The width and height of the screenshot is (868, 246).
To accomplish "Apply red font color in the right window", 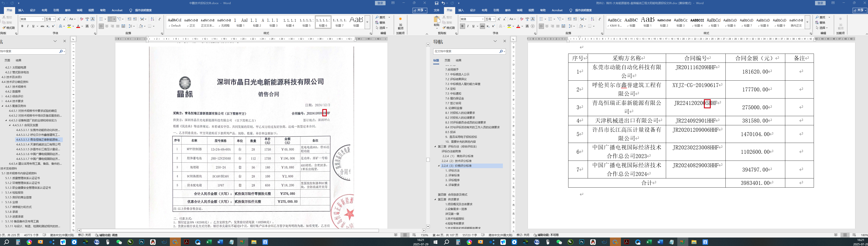I will tap(518, 26).
